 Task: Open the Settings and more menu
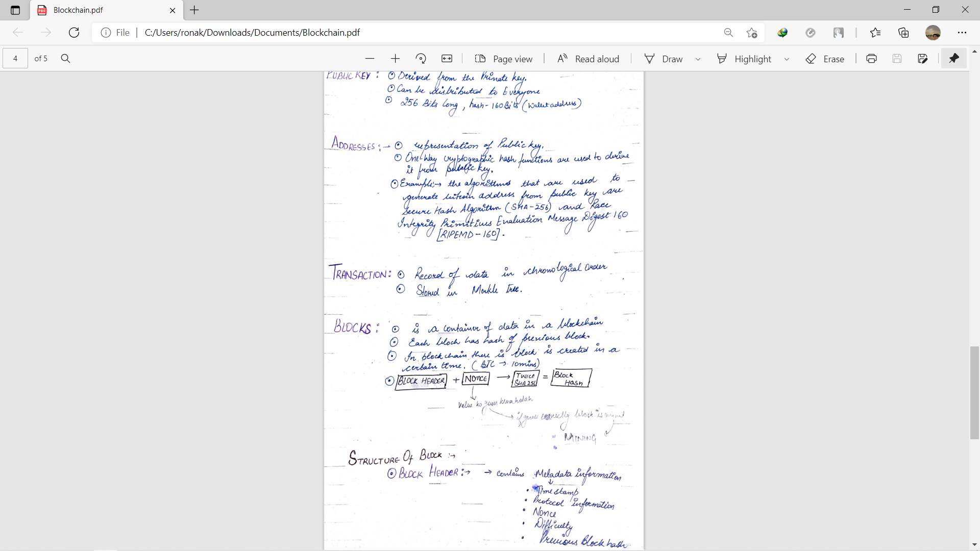[962, 33]
